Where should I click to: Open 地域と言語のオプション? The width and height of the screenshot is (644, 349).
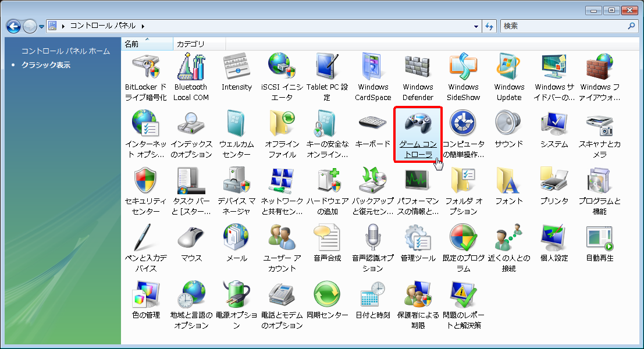click(x=191, y=305)
